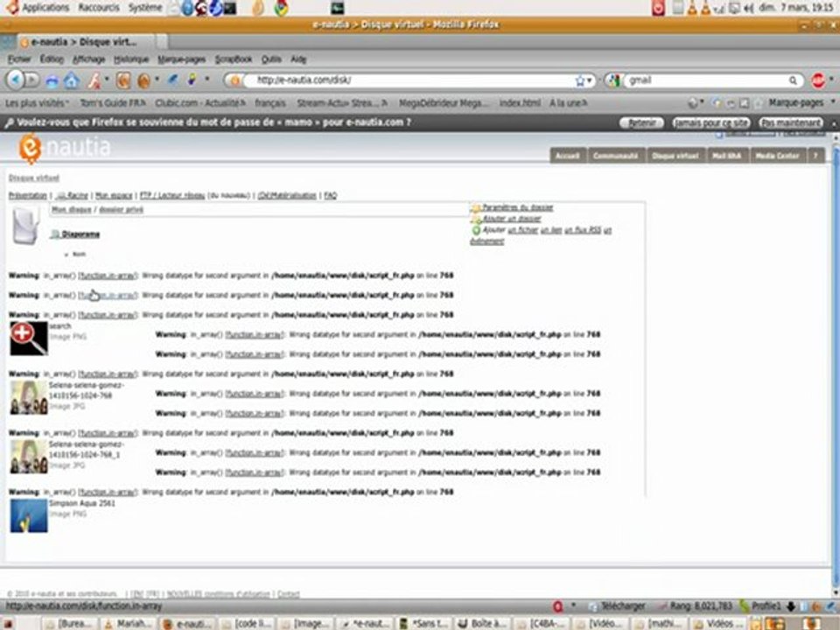Open the Clubic.com bookmark
The image size is (840, 630).
(x=200, y=103)
